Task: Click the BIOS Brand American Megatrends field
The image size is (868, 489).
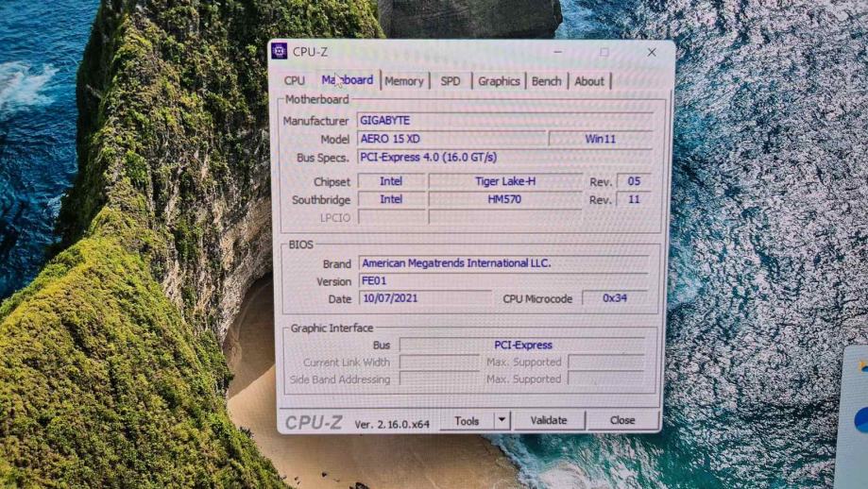Action: [503, 263]
